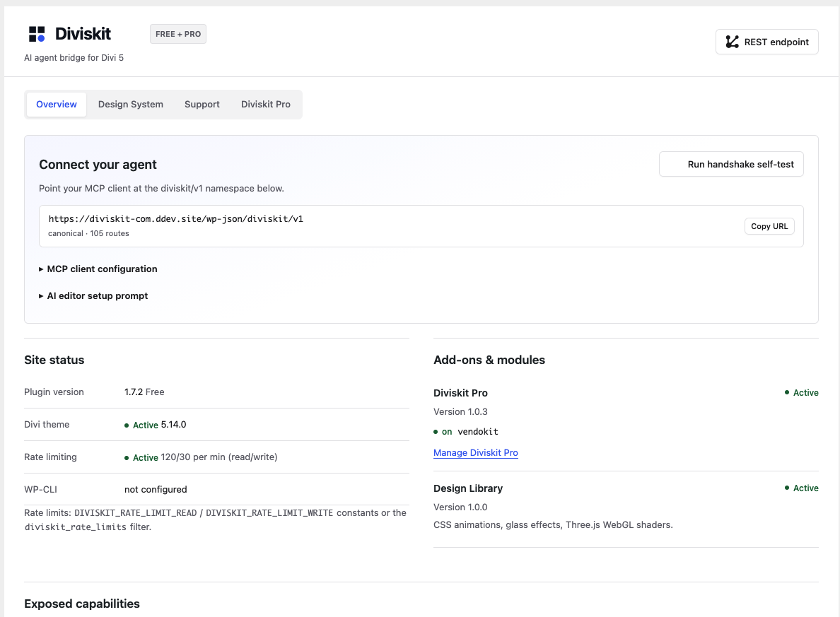Click the Design Library add-on title
This screenshot has height=617, width=840.
coord(468,488)
